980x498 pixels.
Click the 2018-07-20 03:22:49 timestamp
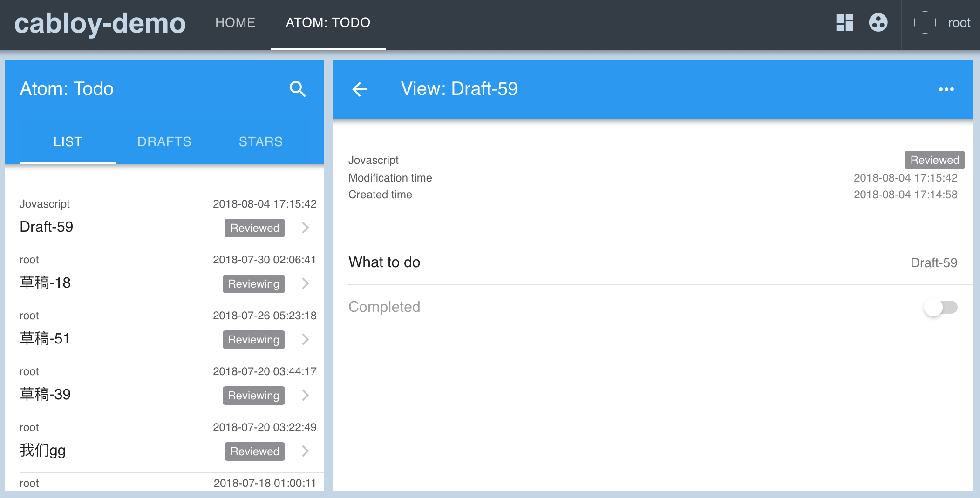pos(265,427)
